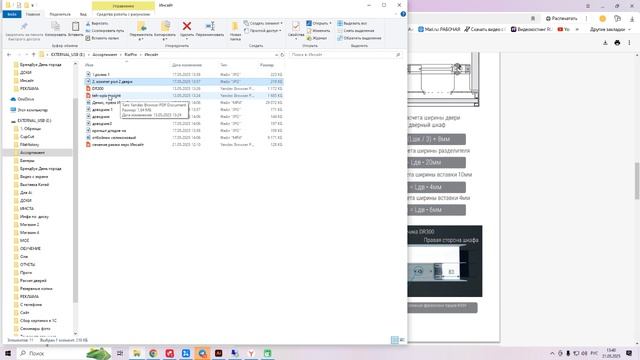Click the blue Help question mark icon

click(403, 14)
